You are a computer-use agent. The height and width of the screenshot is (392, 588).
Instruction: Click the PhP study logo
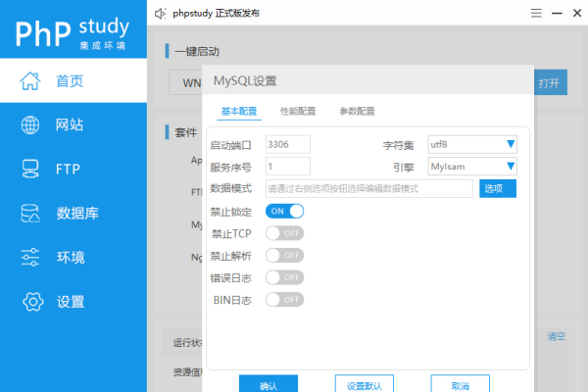click(73, 33)
